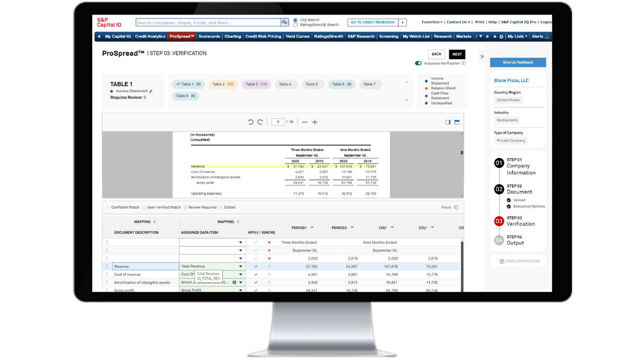This screenshot has width=644, height=362.
Task: Click in the company search field
Action: pos(208,23)
